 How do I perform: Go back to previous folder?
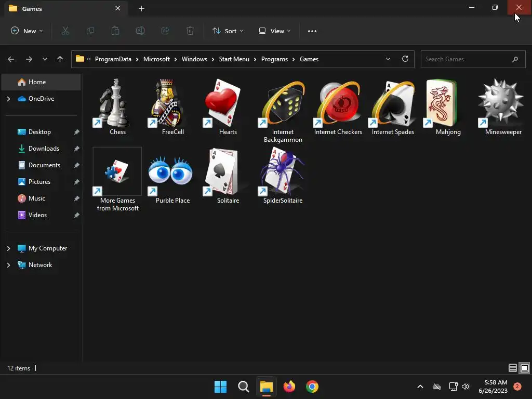pos(11,59)
